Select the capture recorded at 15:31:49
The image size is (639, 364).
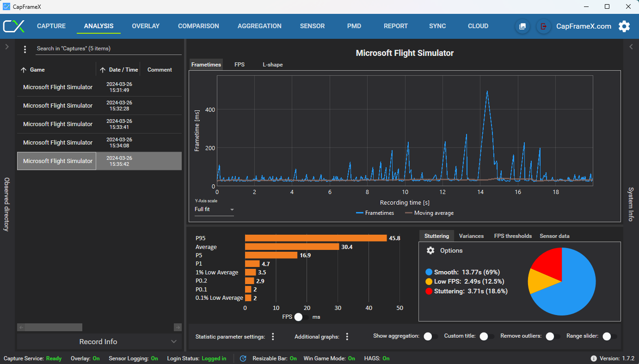point(99,87)
